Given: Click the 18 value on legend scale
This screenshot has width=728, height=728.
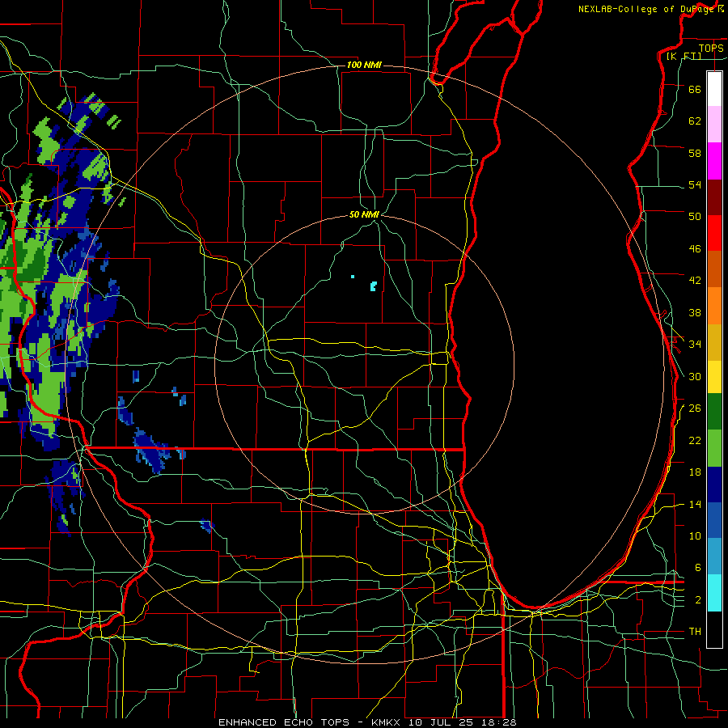Looking at the screenshot, I should pos(695,472).
